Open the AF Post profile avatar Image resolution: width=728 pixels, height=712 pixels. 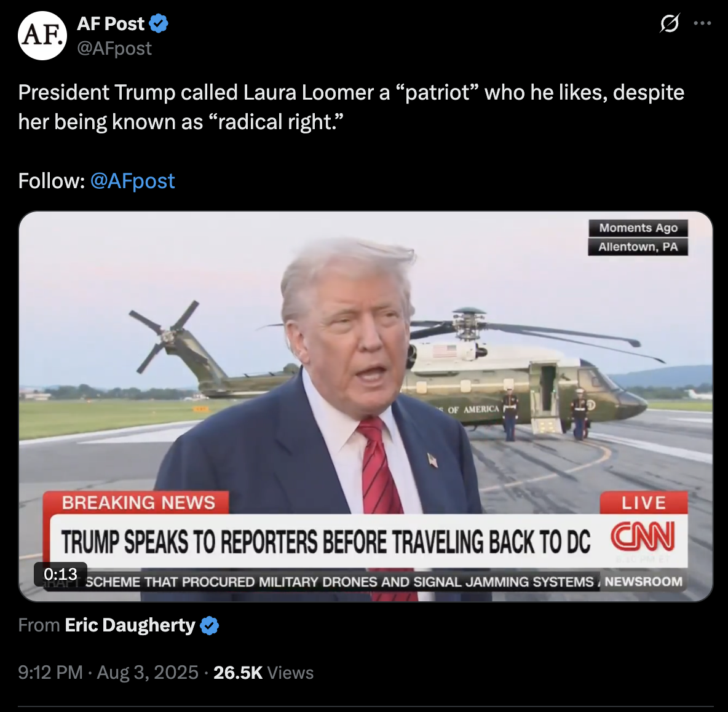(42, 36)
